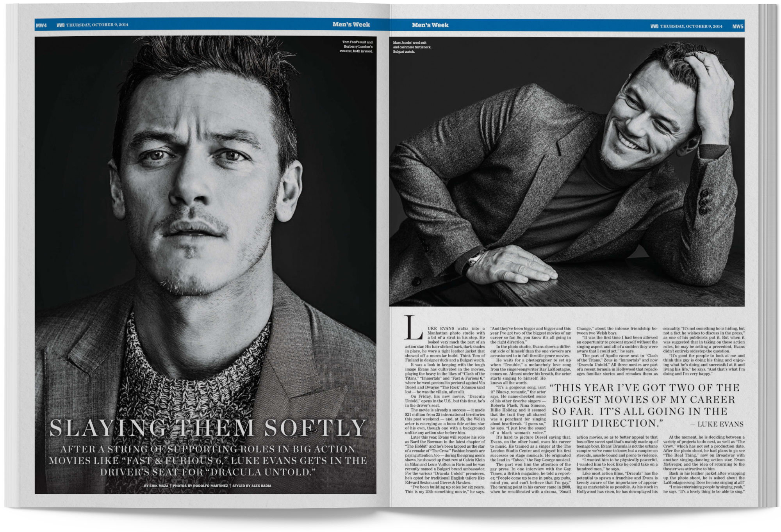Click the left page Men's Week header

point(351,25)
